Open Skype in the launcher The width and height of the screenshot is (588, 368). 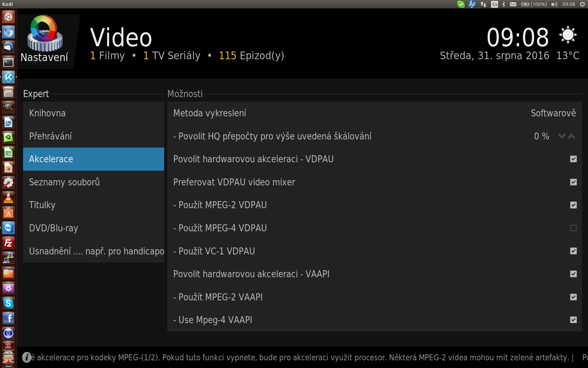coord(8,303)
